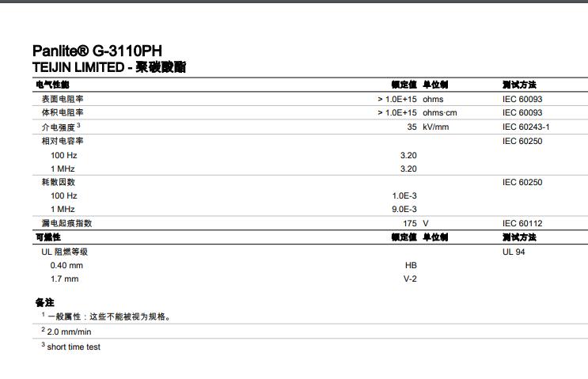Click the IEC 60243-1 test method

point(525,127)
